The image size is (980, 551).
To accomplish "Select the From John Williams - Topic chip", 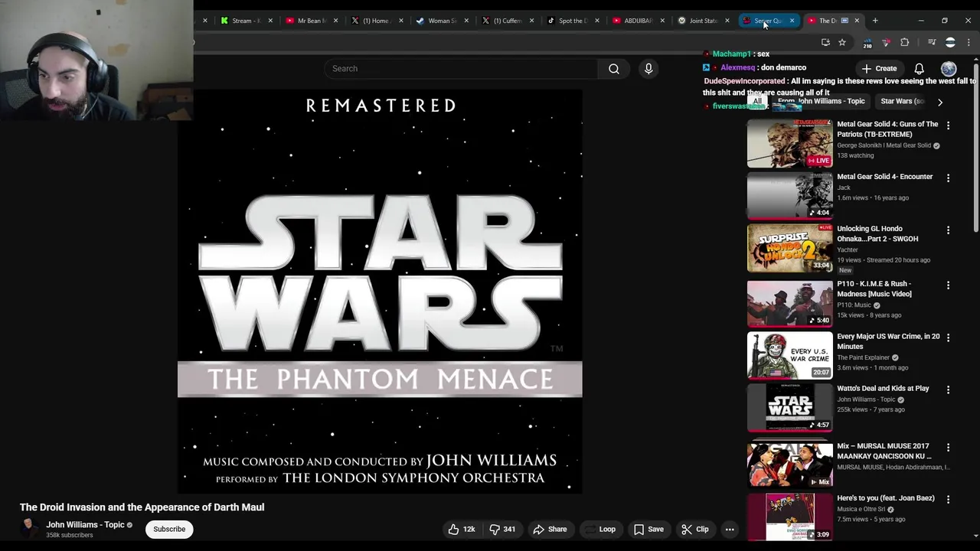I will (821, 101).
